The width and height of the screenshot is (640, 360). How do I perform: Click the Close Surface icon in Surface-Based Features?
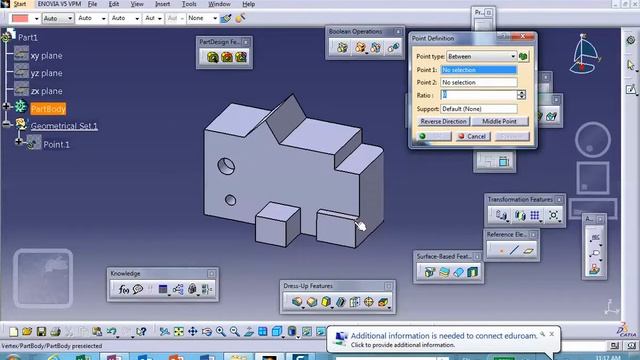tap(458, 272)
